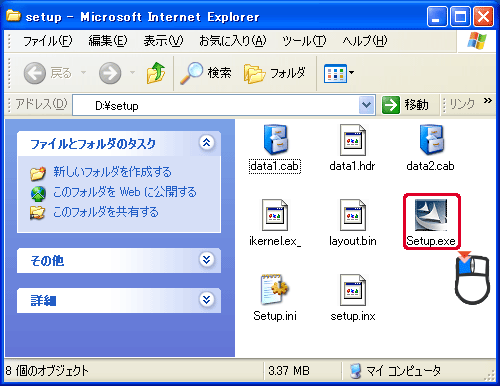Click the folder icon in the title bar
The height and width of the screenshot is (387, 501).
point(13,15)
